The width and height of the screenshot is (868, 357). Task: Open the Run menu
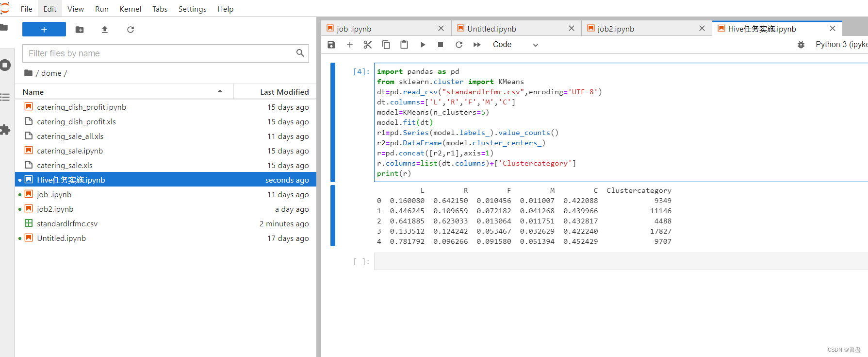tap(102, 9)
